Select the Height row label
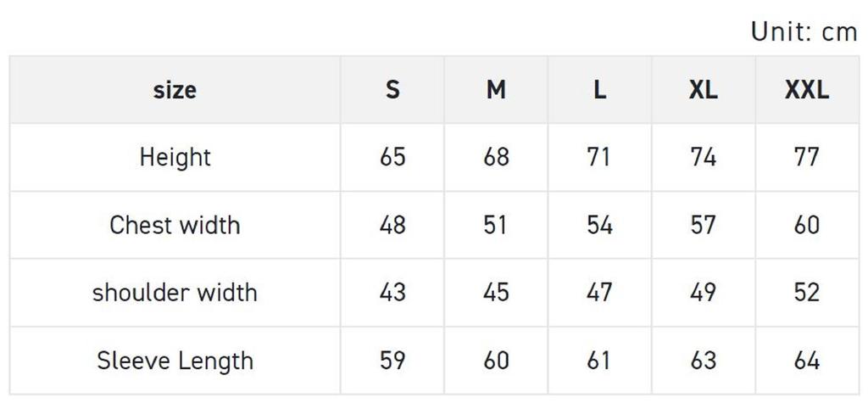Image resolution: width=868 pixels, height=403 pixels. [x=175, y=157]
